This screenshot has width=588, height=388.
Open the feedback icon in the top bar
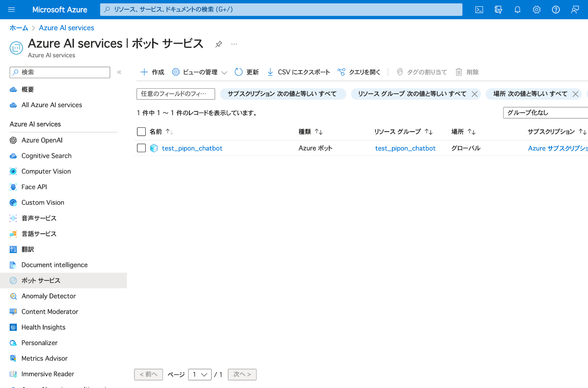(575, 10)
